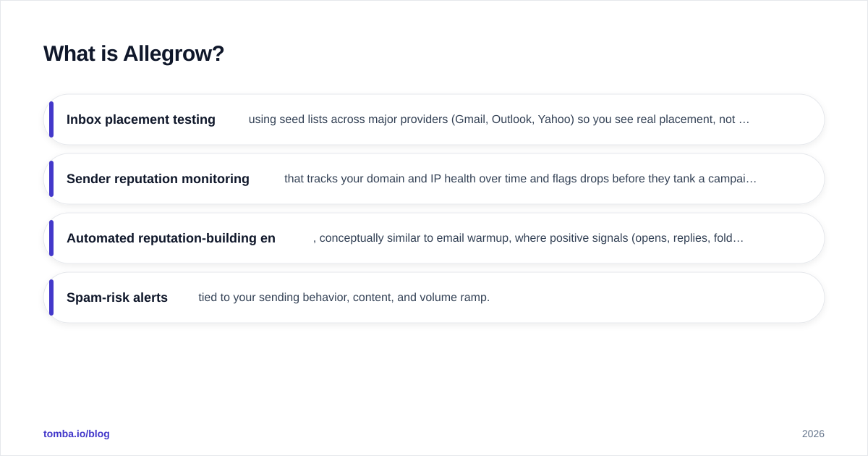Viewport: 868px width, 456px height.
Task: Click the "What is Allegrow?" heading
Action: pyautogui.click(x=134, y=54)
